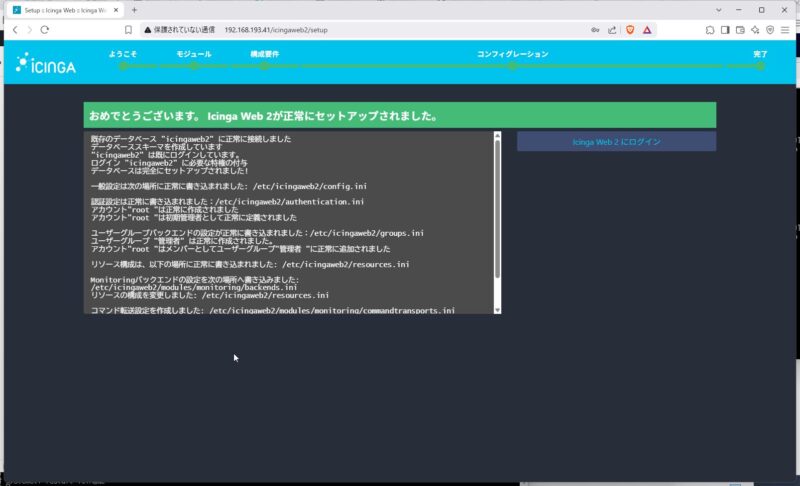Click the share page icon
The height and width of the screenshot is (486, 800).
tap(612, 30)
